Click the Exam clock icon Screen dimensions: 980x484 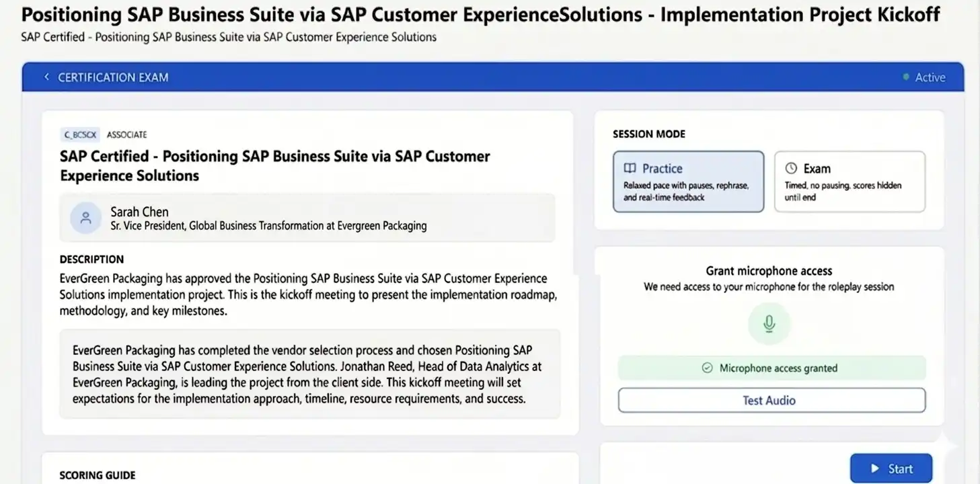(791, 168)
